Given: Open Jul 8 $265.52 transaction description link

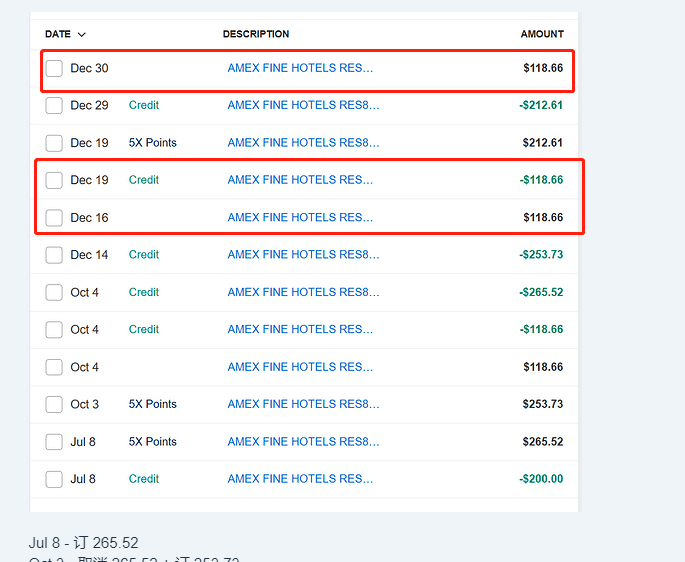Looking at the screenshot, I should click(x=303, y=442).
